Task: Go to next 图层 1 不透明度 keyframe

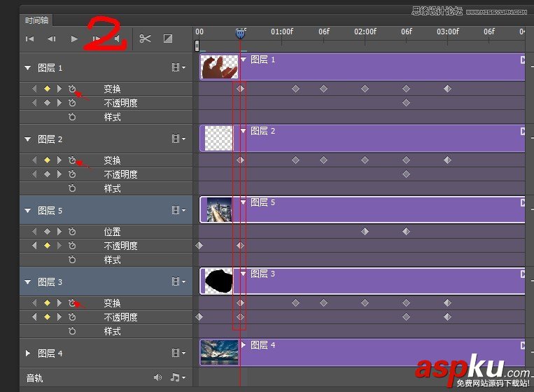Action: pos(59,102)
